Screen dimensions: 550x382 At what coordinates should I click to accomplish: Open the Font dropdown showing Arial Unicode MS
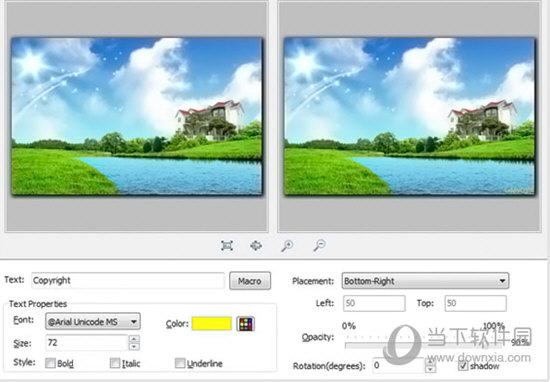(x=93, y=321)
